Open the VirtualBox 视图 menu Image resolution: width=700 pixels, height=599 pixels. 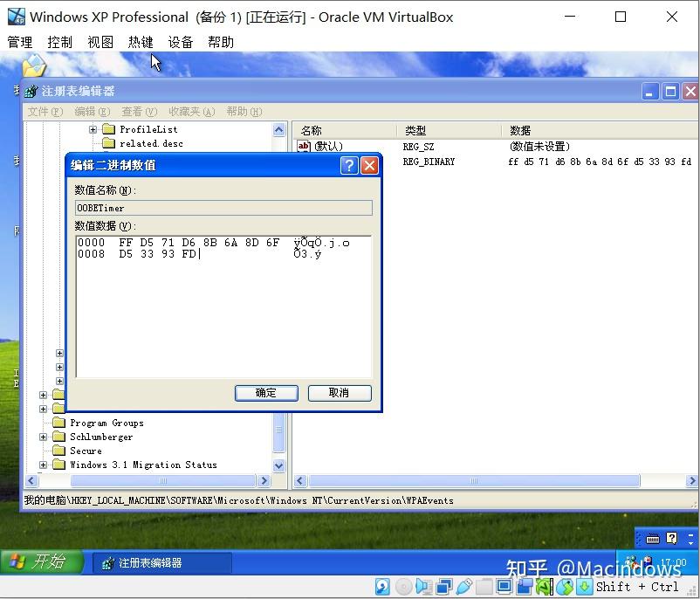click(100, 43)
